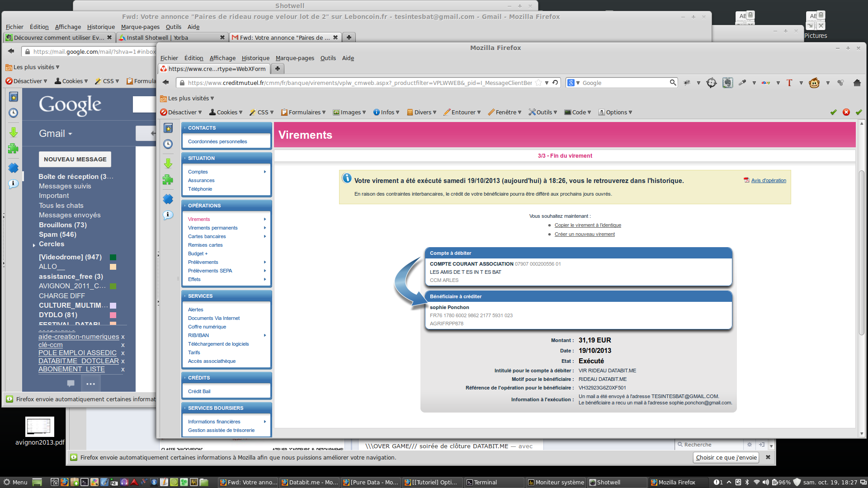Click the crosshair target toolbar icon
Viewport: 868px width, 488px height.
pos(712,83)
